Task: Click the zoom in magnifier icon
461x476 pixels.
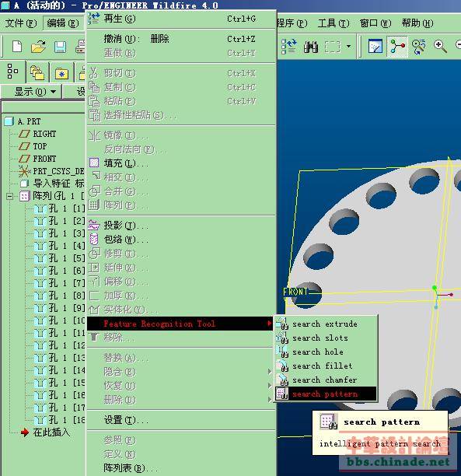Action: click(440, 47)
